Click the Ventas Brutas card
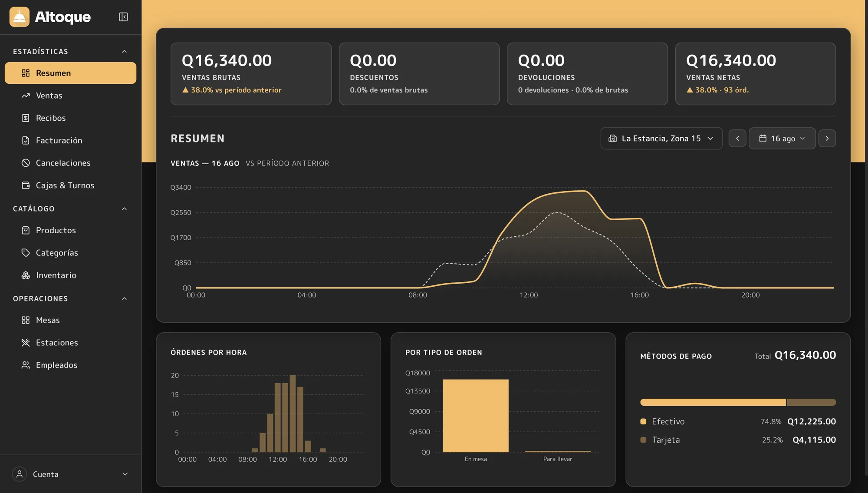The height and width of the screenshot is (493, 868). tap(251, 74)
